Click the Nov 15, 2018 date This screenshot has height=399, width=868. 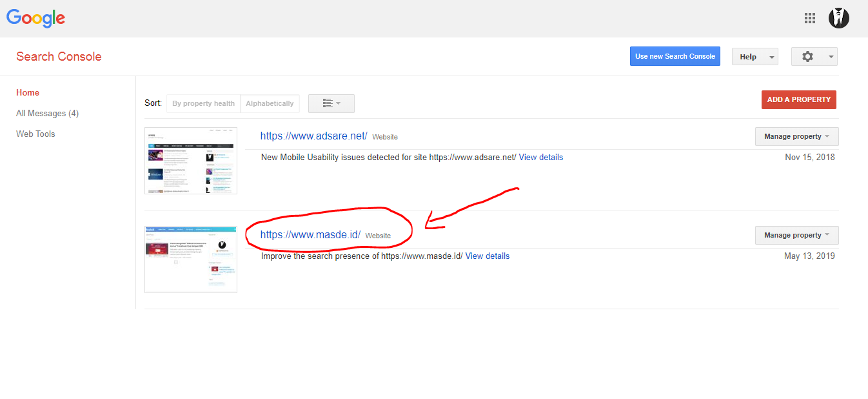809,158
